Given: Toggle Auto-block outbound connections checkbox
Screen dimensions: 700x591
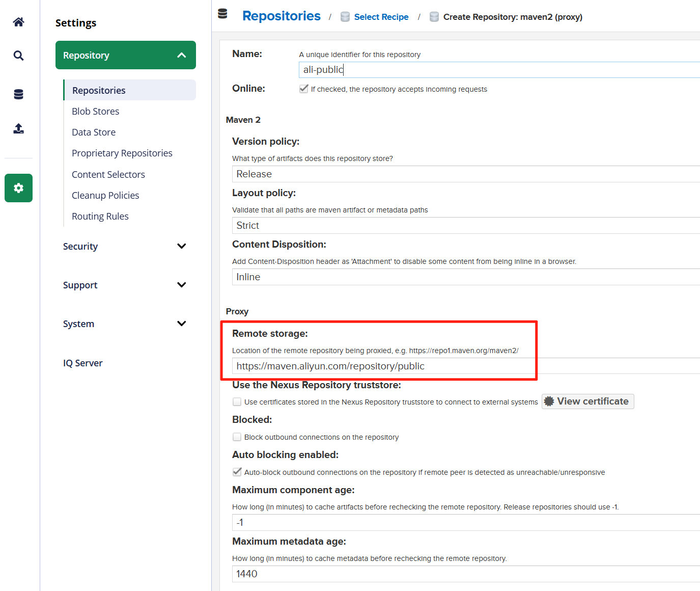Looking at the screenshot, I should coord(237,472).
